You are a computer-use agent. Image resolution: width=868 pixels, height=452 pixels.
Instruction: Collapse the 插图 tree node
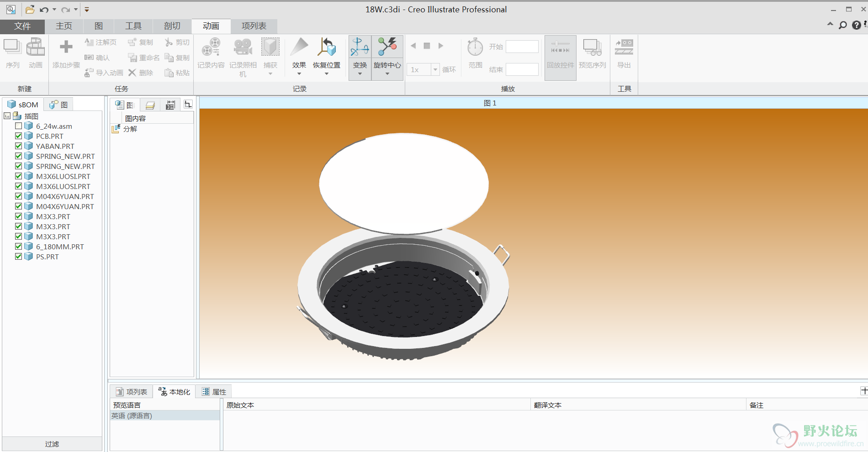7,116
